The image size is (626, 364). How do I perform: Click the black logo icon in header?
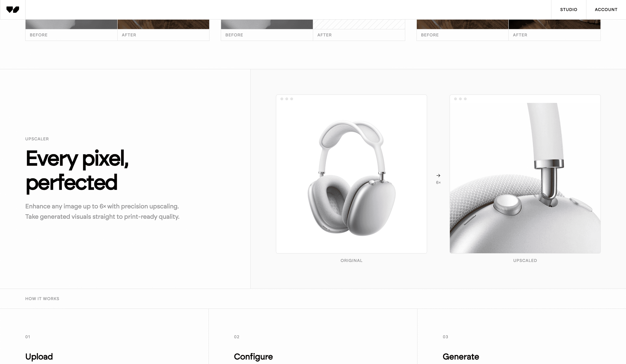(13, 10)
